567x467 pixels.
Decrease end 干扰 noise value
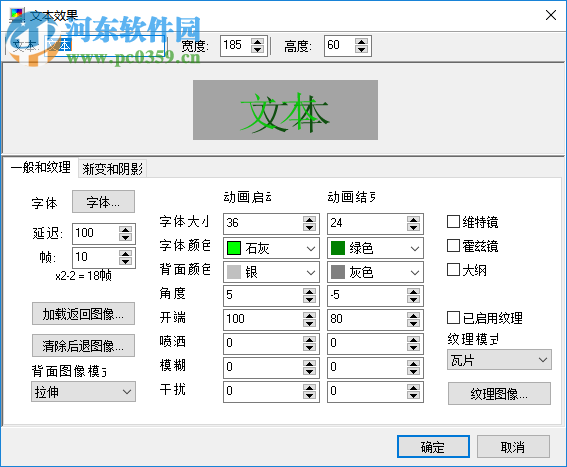(x=413, y=395)
